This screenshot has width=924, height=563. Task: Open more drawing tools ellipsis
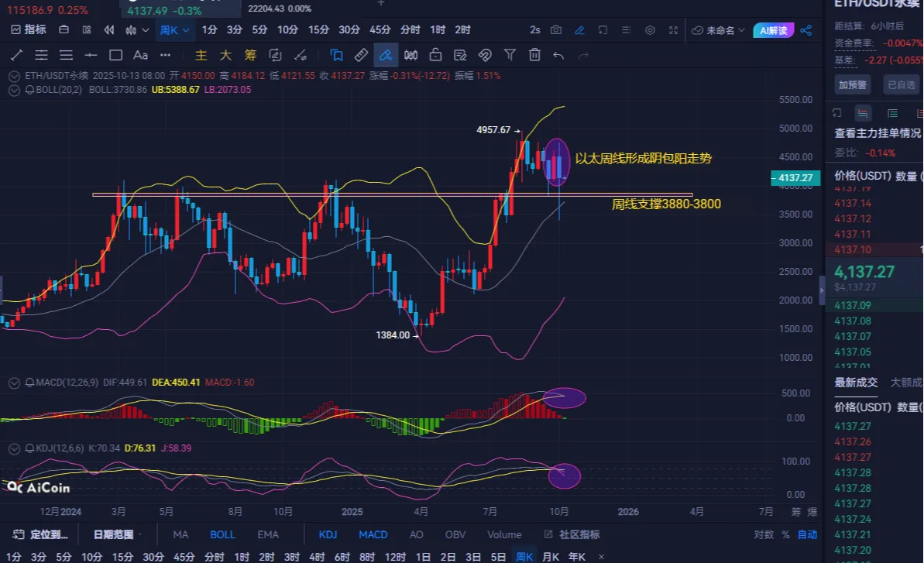165,55
